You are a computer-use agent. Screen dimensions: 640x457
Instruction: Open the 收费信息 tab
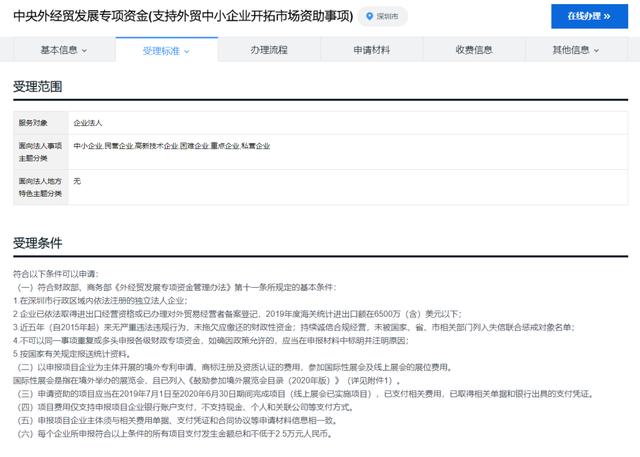pos(474,50)
